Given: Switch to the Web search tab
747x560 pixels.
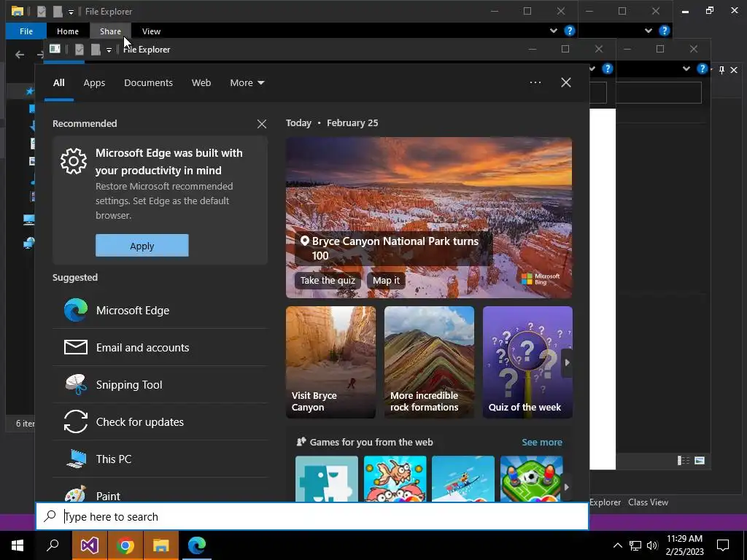Looking at the screenshot, I should (x=201, y=83).
